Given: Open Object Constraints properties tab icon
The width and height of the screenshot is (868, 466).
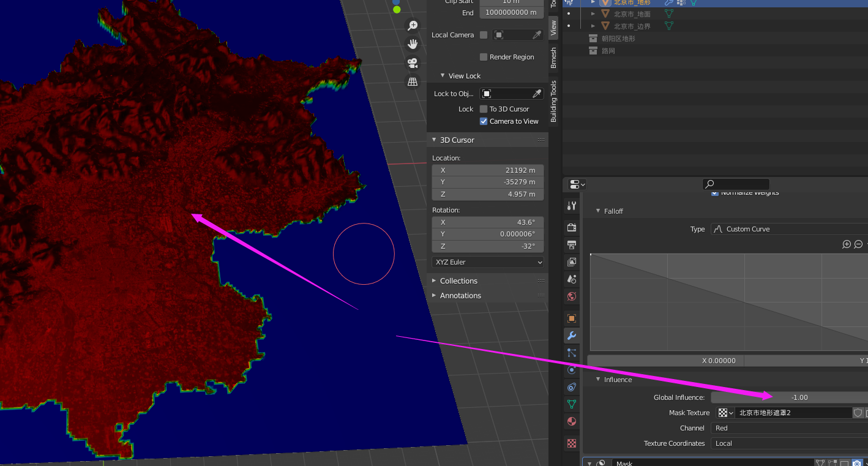Looking at the screenshot, I should [572, 387].
